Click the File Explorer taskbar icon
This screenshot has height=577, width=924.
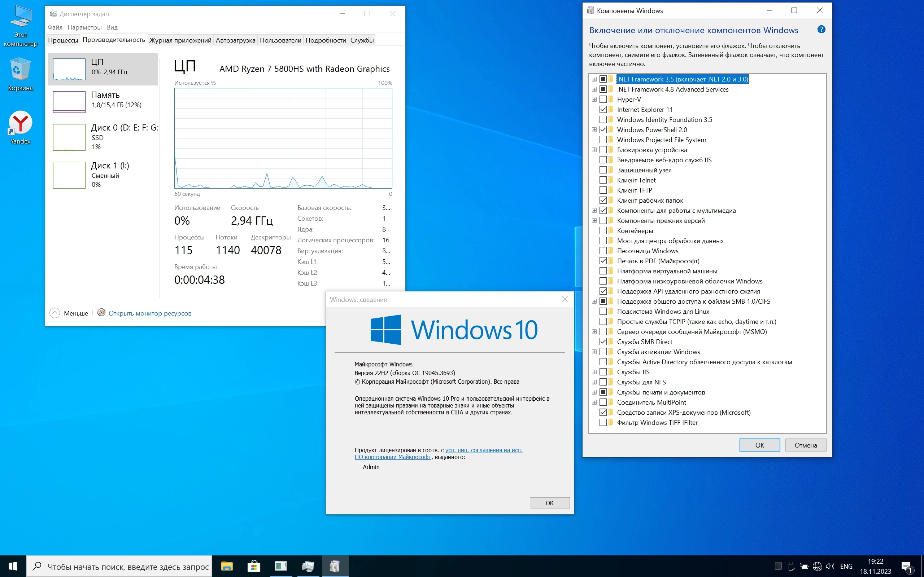227,566
